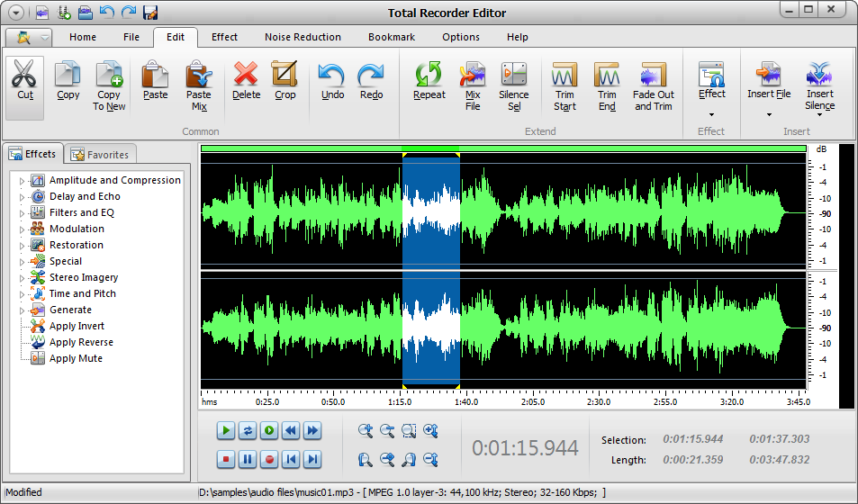Click the zoom to selection icon
This screenshot has width=858, height=504.
tap(409, 431)
